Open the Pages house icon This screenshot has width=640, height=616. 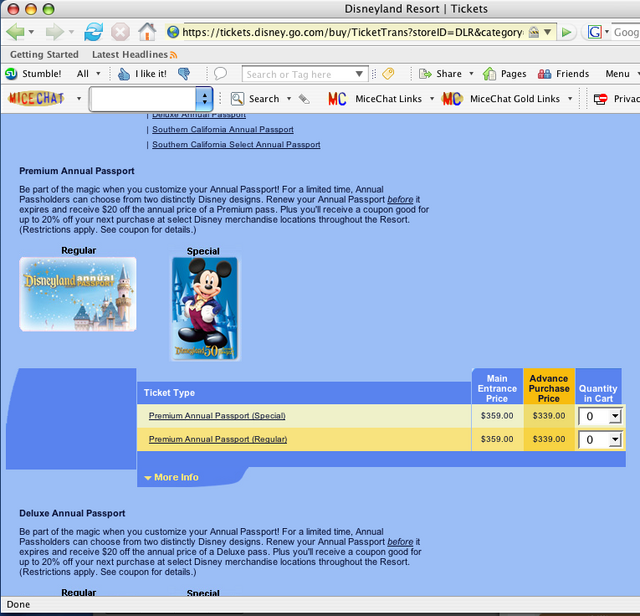pos(489,74)
